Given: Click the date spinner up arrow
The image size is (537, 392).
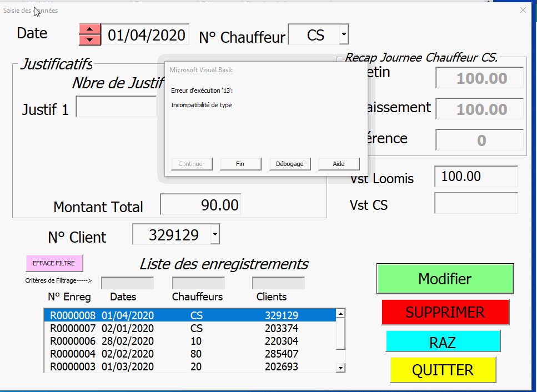Looking at the screenshot, I should pyautogui.click(x=90, y=29).
